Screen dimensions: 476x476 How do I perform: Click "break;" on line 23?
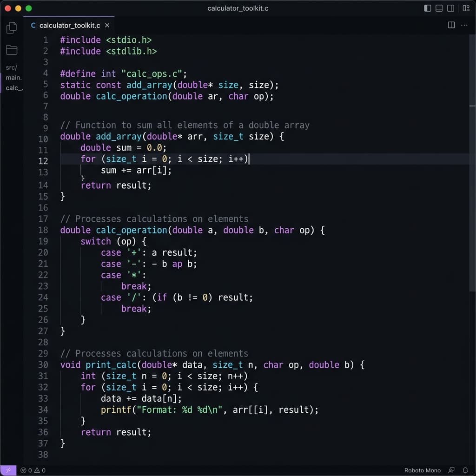[136, 286]
